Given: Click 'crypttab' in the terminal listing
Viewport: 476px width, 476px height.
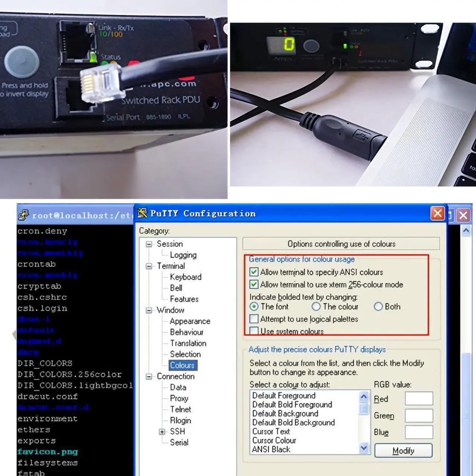Looking at the screenshot, I should 39,286.
